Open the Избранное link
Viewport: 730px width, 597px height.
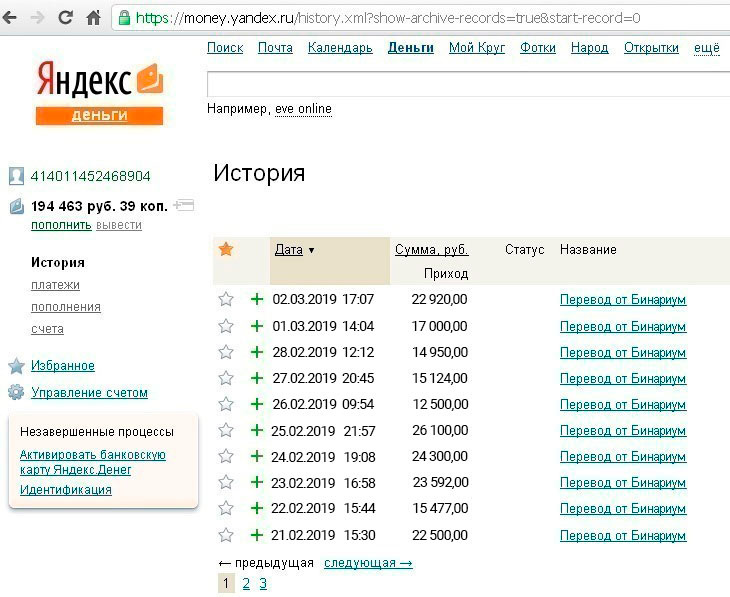(63, 366)
